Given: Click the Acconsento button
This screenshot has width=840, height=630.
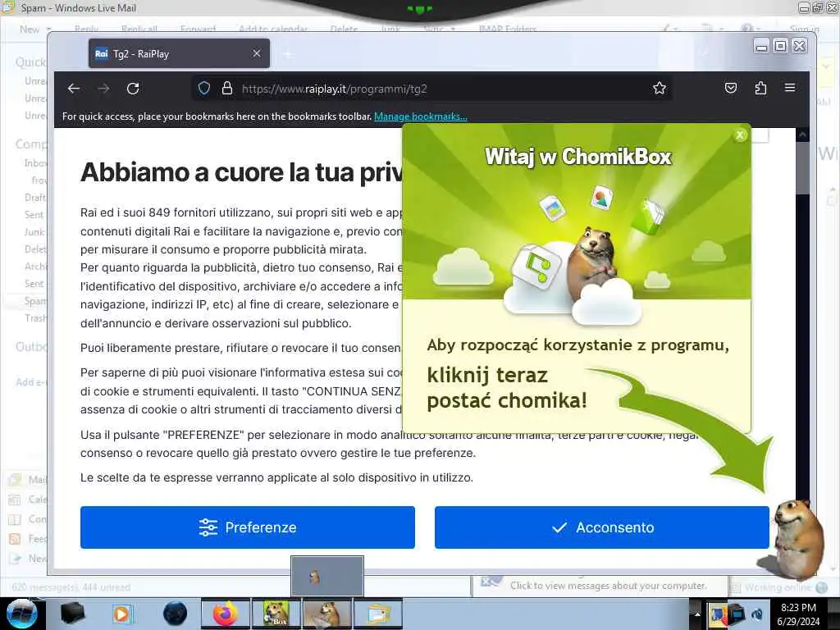Looking at the screenshot, I should tap(601, 527).
